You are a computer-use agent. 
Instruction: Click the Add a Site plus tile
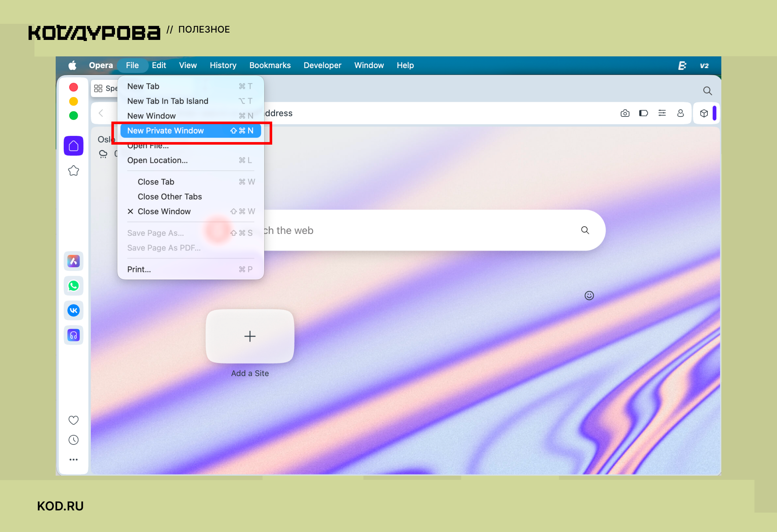(x=250, y=336)
